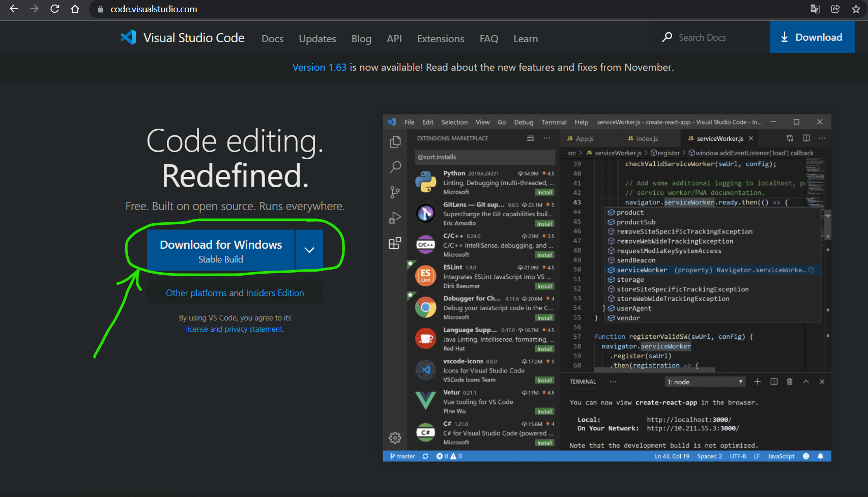Image resolution: width=868 pixels, height=497 pixels.
Task: Click the Extensions blocks icon in activity bar
Action: pos(395,243)
